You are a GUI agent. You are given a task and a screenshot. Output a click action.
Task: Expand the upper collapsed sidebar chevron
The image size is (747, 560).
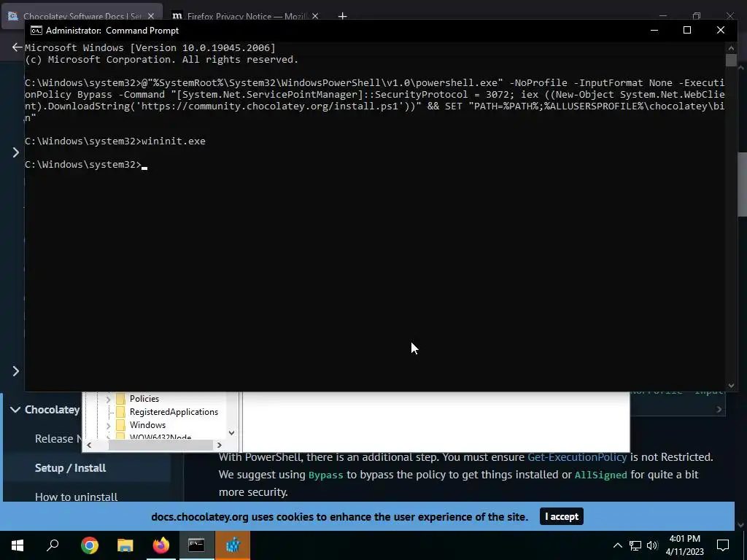pos(16,152)
